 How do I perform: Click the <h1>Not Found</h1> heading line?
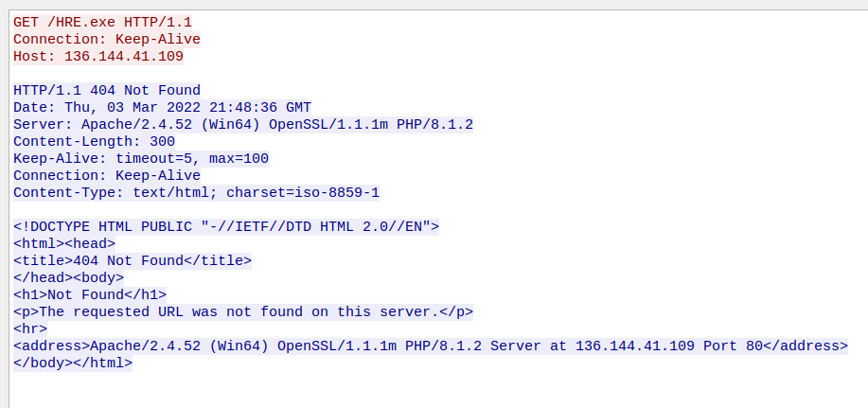[89, 294]
